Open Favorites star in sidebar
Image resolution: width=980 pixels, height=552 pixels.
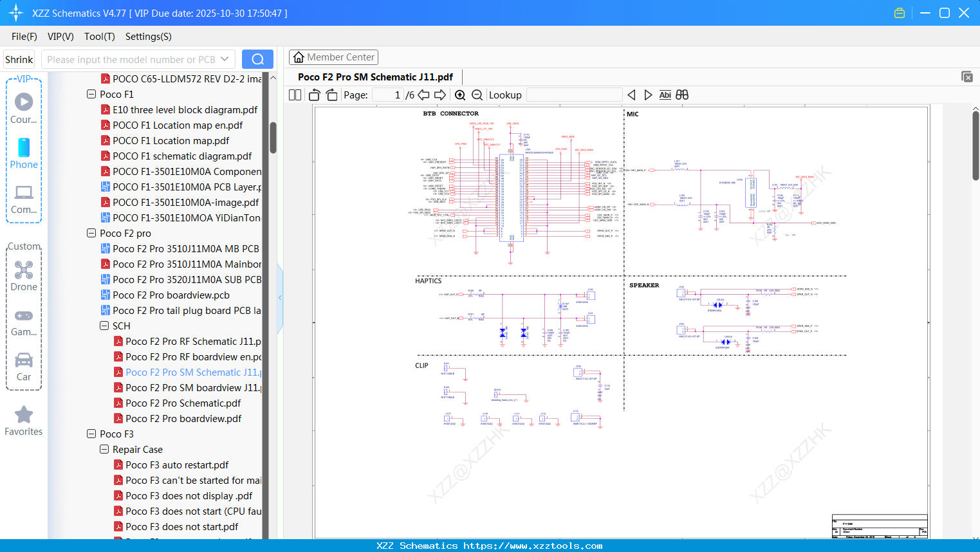(x=24, y=421)
